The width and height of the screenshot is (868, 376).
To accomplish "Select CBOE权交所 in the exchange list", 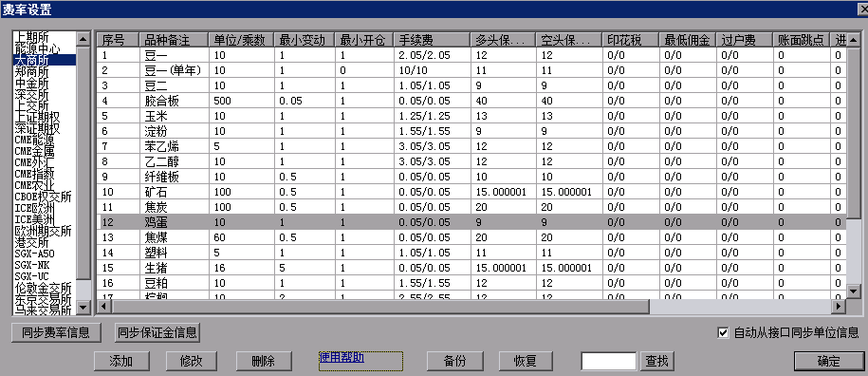I will pos(44,197).
